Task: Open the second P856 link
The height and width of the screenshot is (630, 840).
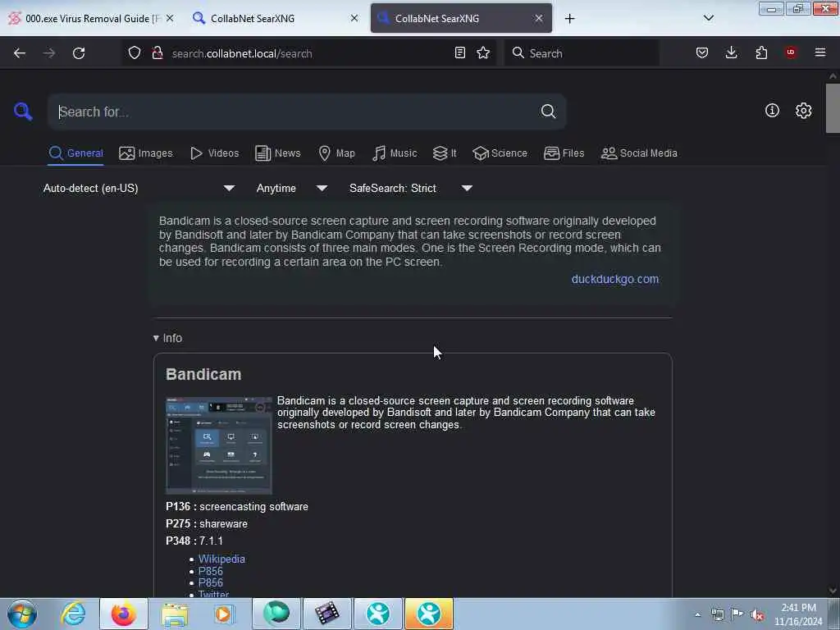Action: point(211,583)
